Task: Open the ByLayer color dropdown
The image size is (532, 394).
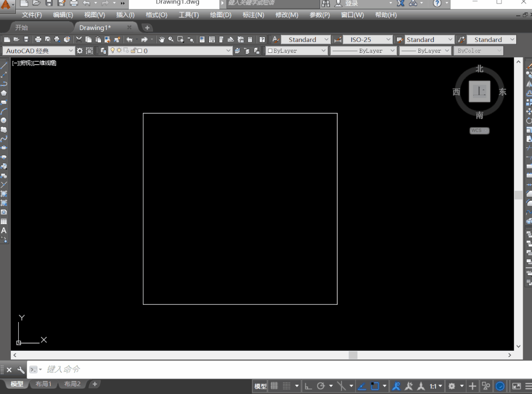Action: coord(296,51)
